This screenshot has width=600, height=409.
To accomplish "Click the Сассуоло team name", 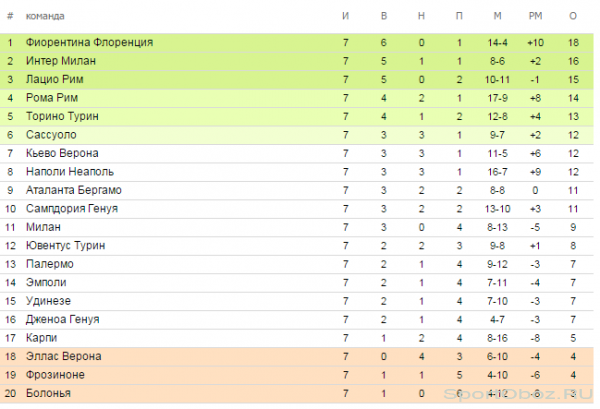I will 51,135.
